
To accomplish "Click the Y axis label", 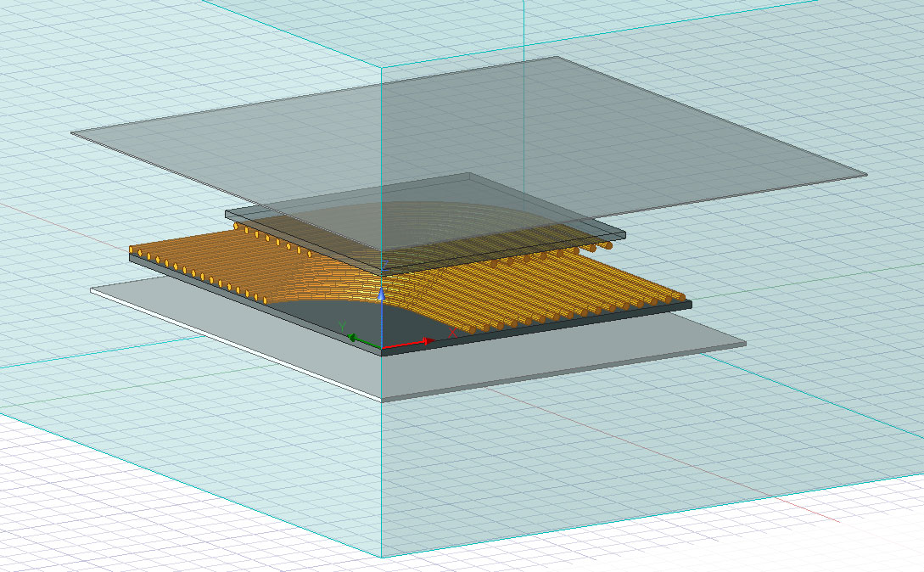I will [343, 325].
